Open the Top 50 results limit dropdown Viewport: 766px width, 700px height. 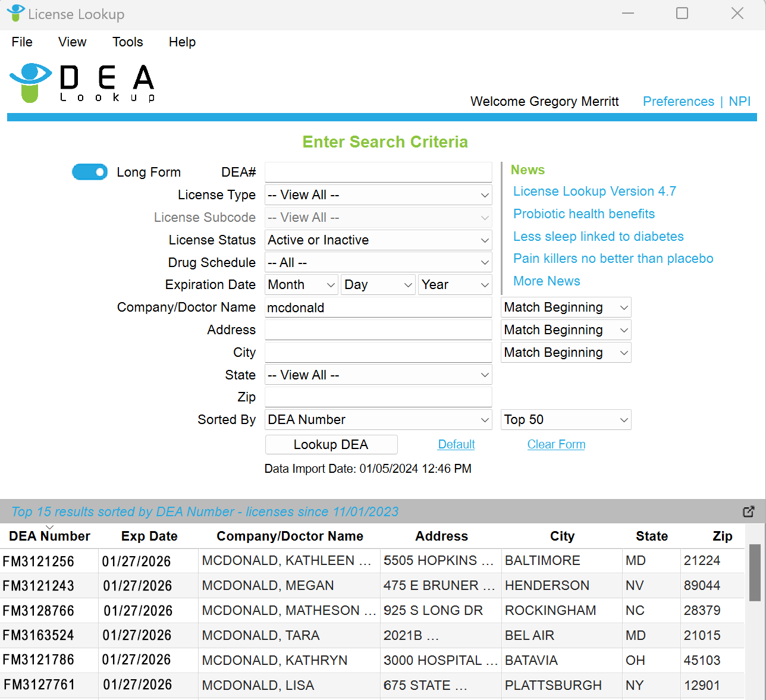coord(566,420)
